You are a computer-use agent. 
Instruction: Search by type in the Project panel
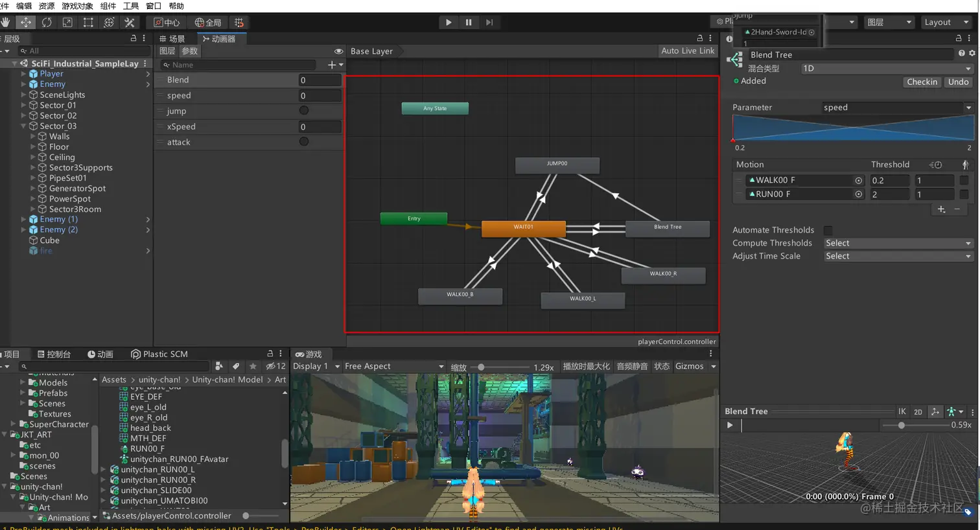tap(219, 366)
